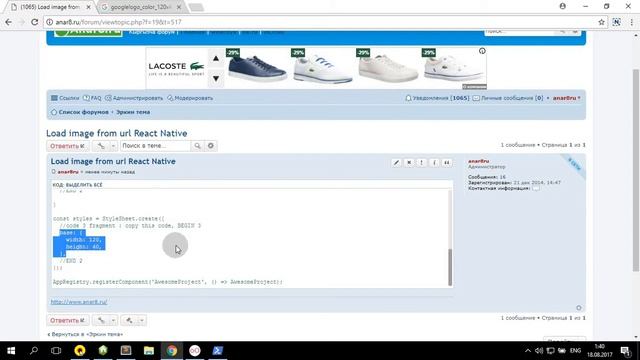Open the Модерировать moderation link
Screen dimensions: 640x360
pyautogui.click(x=190, y=98)
